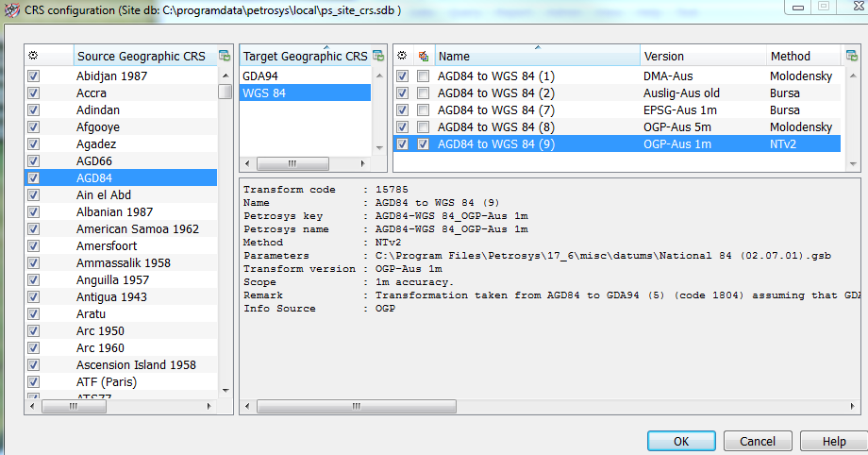Click the source list scroll-down arrow
Viewport: 868px width, 455px height.
(225, 390)
